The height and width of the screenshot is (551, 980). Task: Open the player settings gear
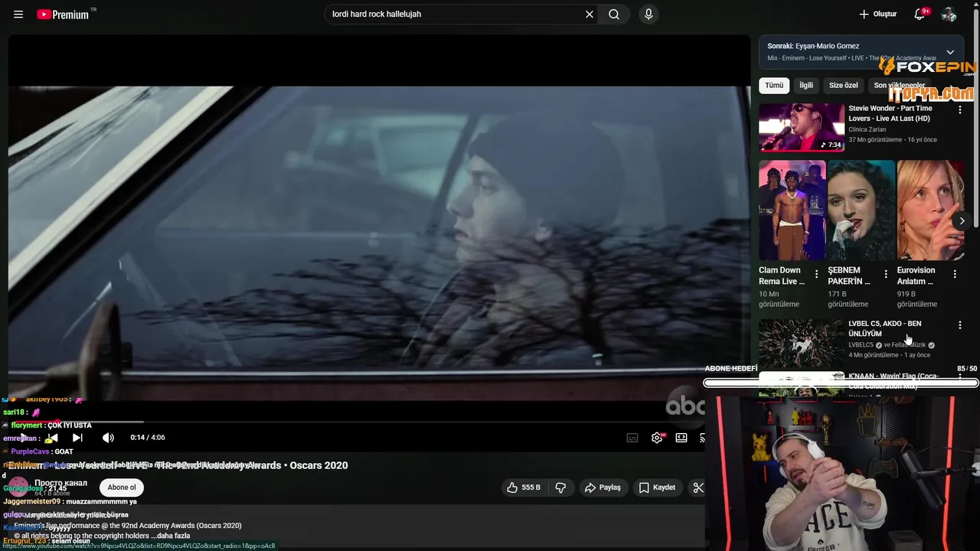click(657, 438)
